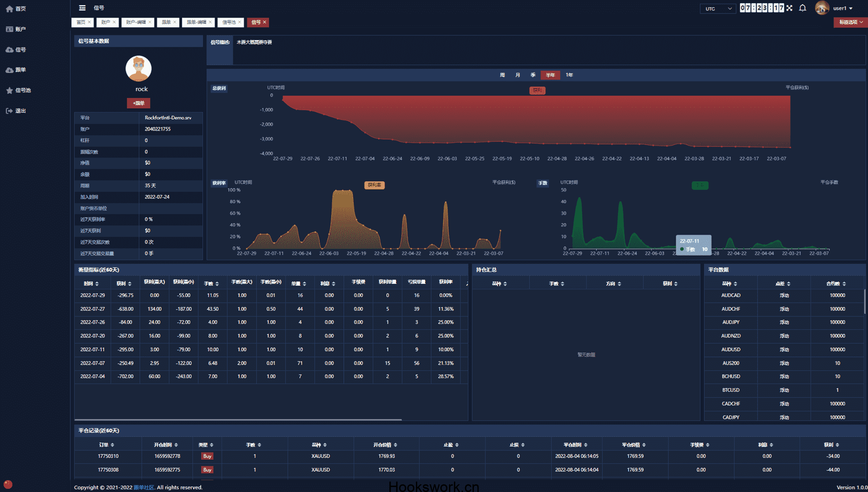Click the user1 avatar picture
Screen dimensions: 868x492
point(822,8)
